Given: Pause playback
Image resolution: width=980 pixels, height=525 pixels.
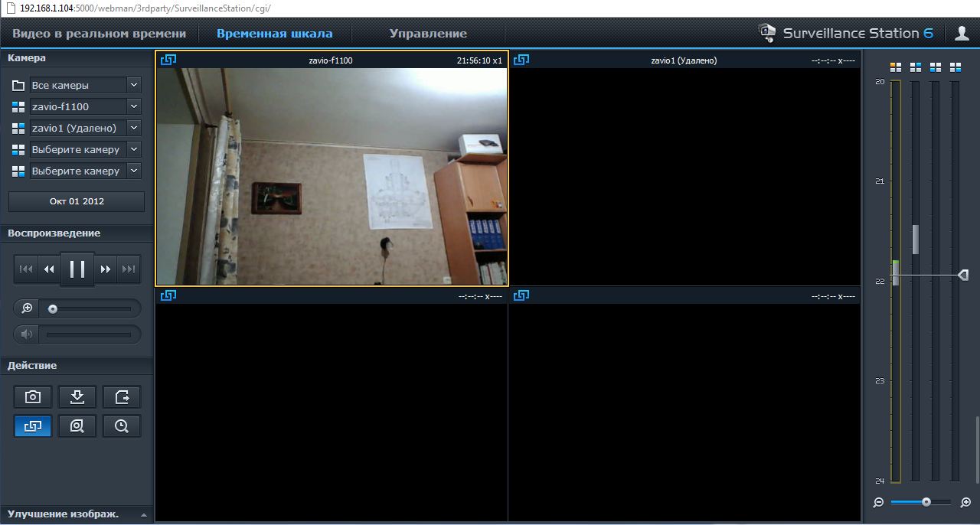Looking at the screenshot, I should (x=77, y=269).
